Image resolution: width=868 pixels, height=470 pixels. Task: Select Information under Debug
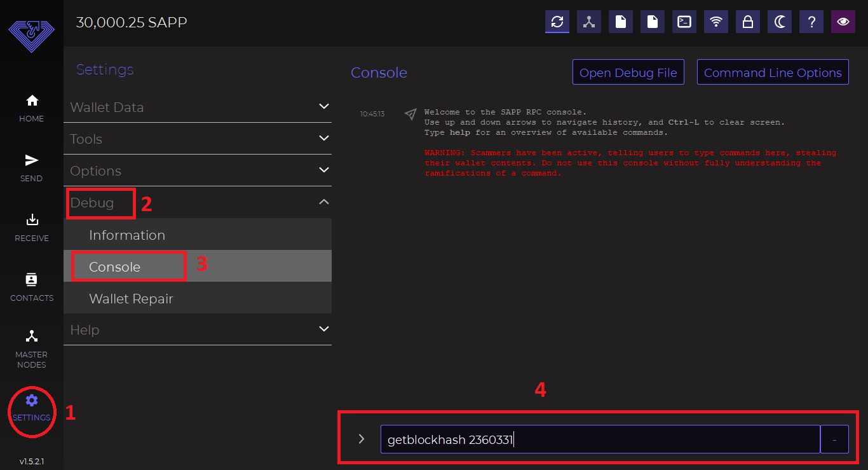click(x=127, y=235)
